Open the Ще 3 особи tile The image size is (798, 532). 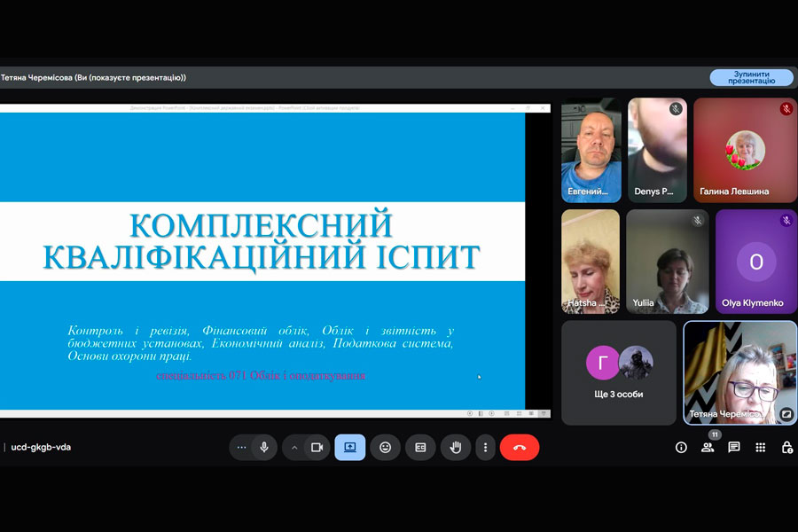[618, 372]
